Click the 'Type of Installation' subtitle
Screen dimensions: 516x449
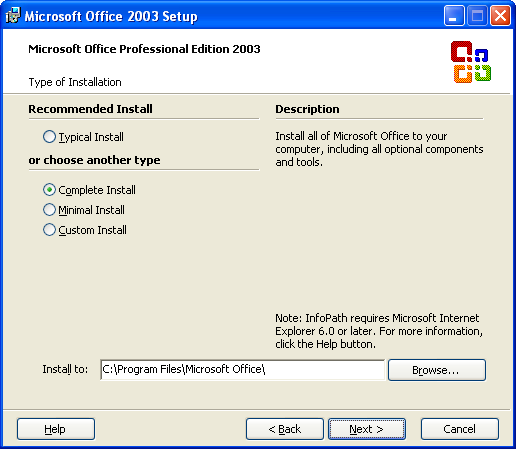tap(75, 82)
